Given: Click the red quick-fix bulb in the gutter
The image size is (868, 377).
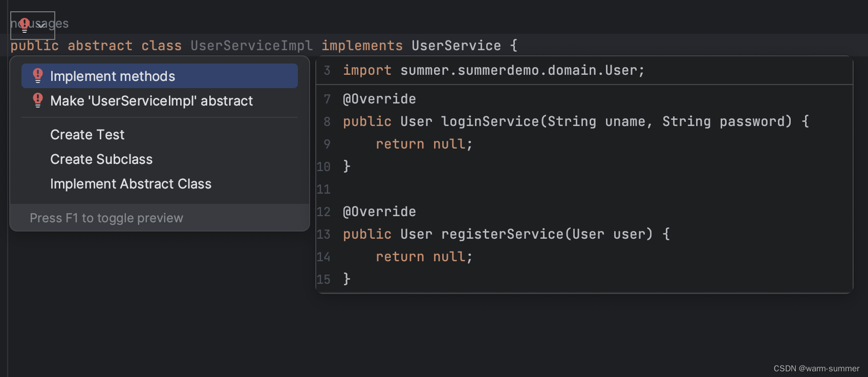Looking at the screenshot, I should tap(24, 25).
